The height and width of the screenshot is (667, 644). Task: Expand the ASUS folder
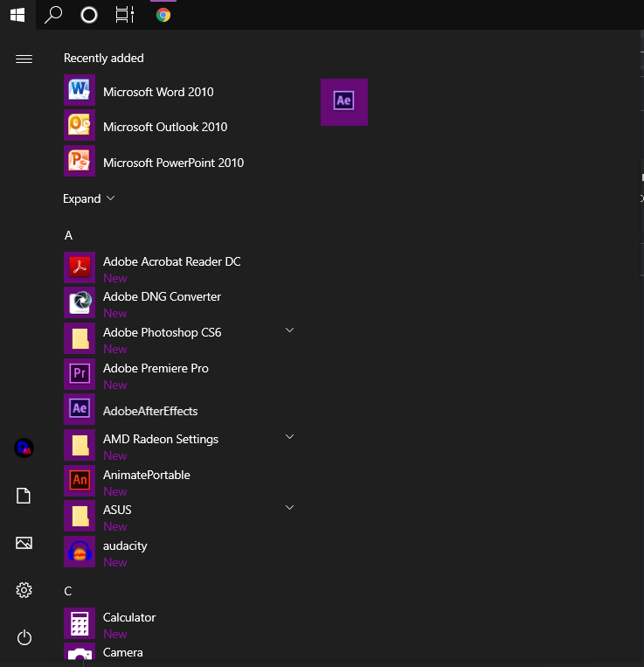click(x=289, y=507)
